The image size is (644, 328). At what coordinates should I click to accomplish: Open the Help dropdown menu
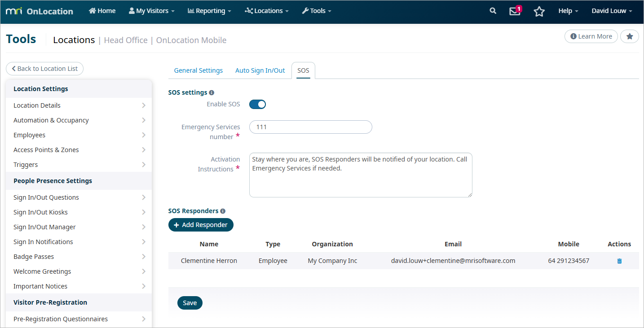(568, 11)
